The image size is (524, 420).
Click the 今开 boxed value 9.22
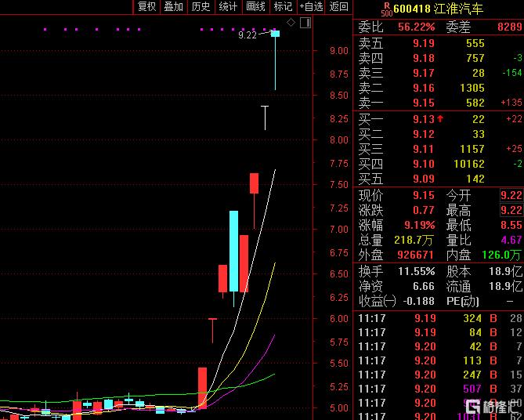(511, 195)
